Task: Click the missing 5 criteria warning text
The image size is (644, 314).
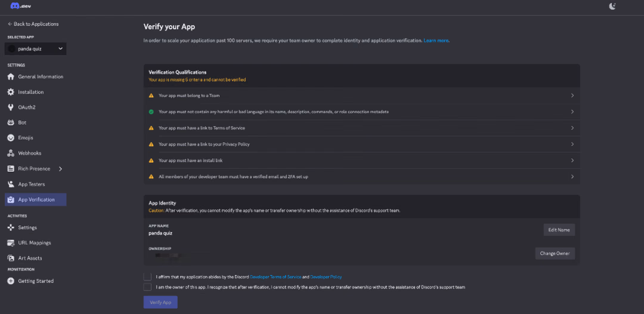Action: point(197,80)
